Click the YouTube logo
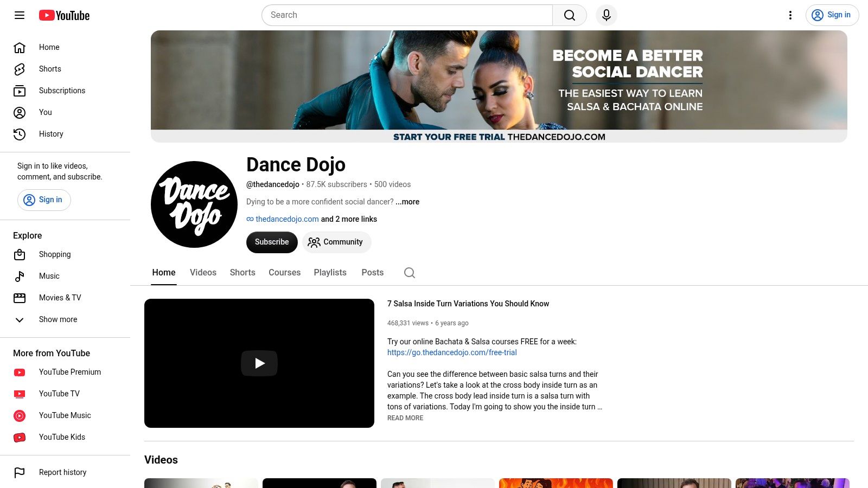Viewport: 868px width, 488px height. [64, 15]
